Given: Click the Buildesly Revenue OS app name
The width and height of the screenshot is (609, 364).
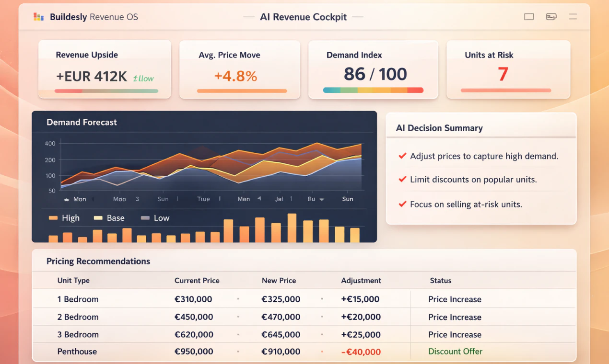Looking at the screenshot, I should pyautogui.click(x=94, y=17).
